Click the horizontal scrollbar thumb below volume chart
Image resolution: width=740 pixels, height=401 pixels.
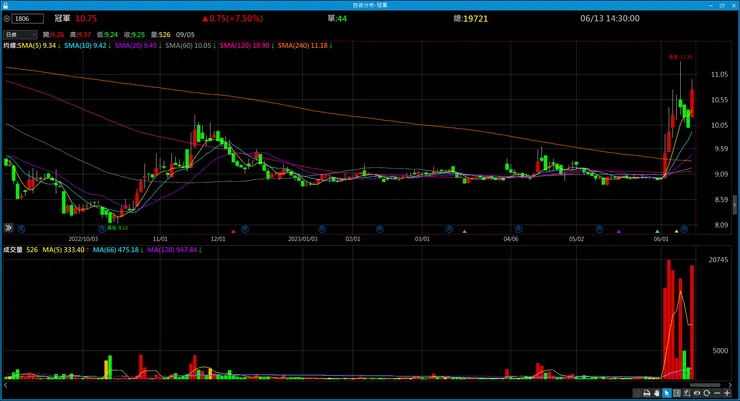coord(705,385)
